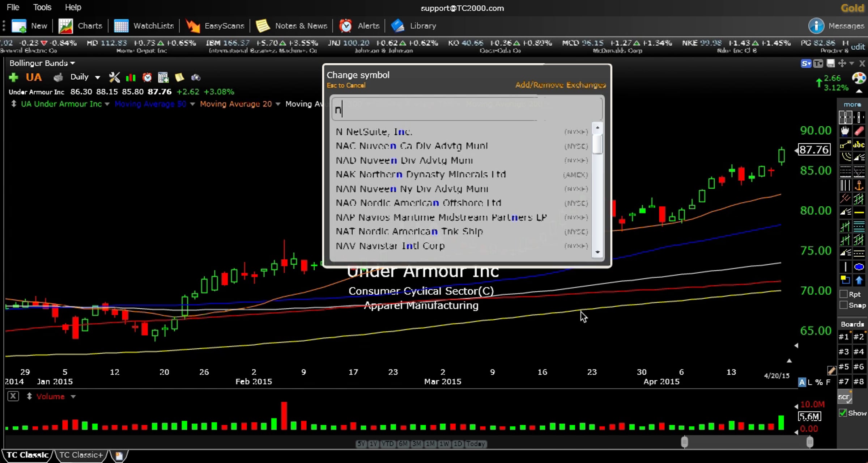Switch to the TC Classic tab
Viewport: 868px width, 463px height.
coord(27,455)
